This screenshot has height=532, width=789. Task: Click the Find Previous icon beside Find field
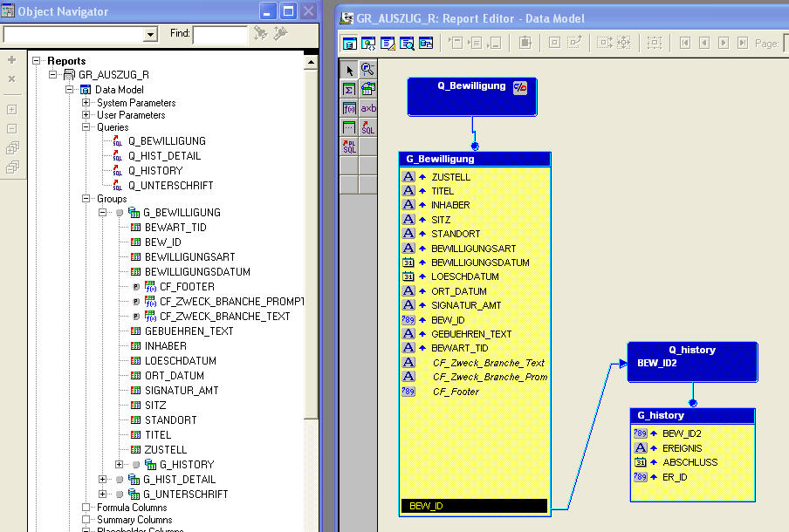click(280, 33)
